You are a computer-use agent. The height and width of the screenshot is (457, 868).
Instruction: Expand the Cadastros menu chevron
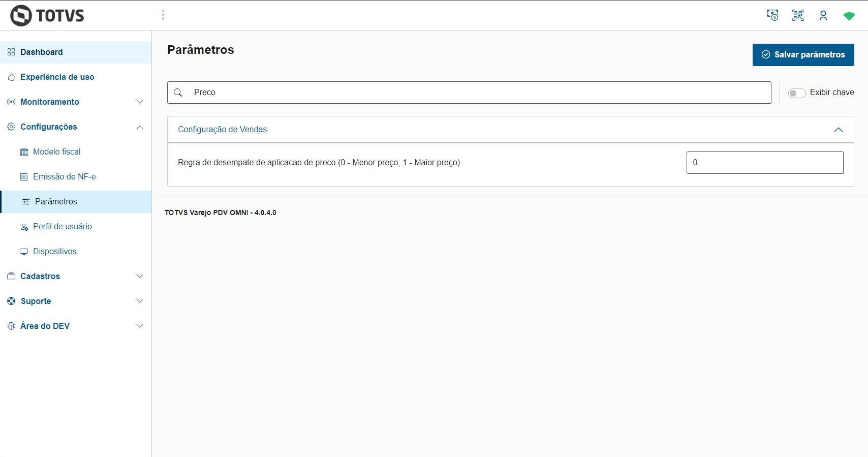(x=140, y=276)
